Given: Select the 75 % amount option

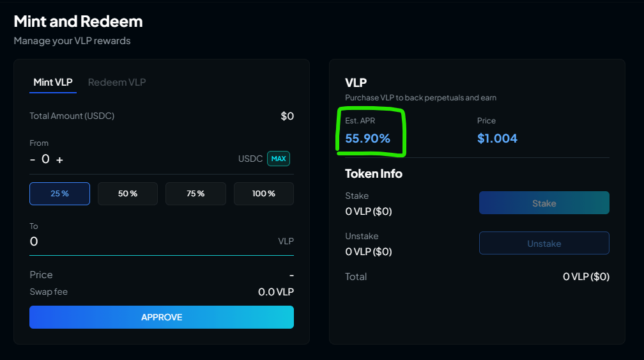Looking at the screenshot, I should pyautogui.click(x=195, y=194).
